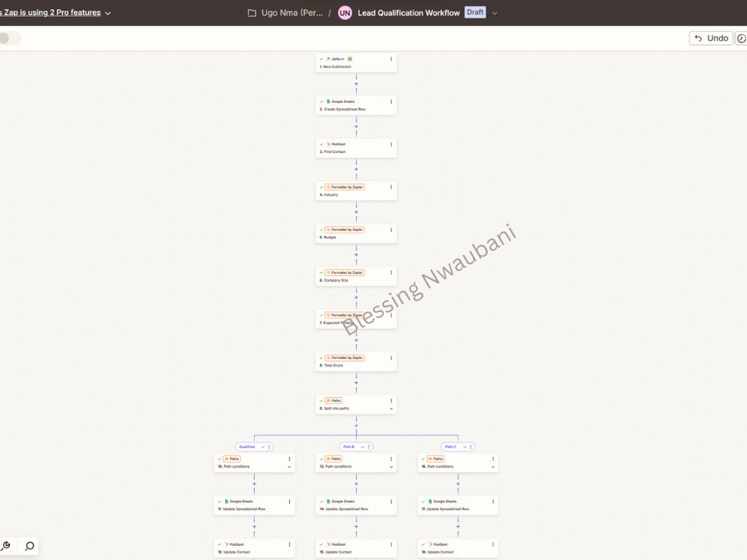This screenshot has width=747, height=560.
Task: Add a step after step 5 Budget
Action: (x=356, y=255)
